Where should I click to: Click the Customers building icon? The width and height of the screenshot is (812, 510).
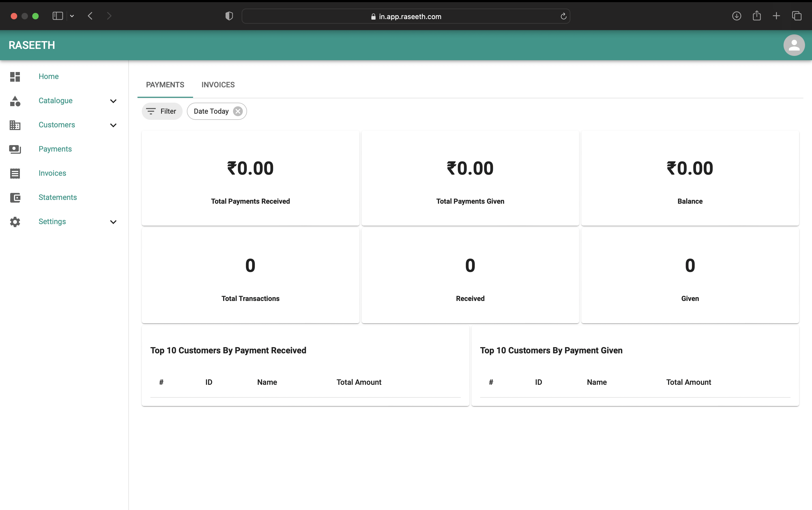[x=15, y=125]
